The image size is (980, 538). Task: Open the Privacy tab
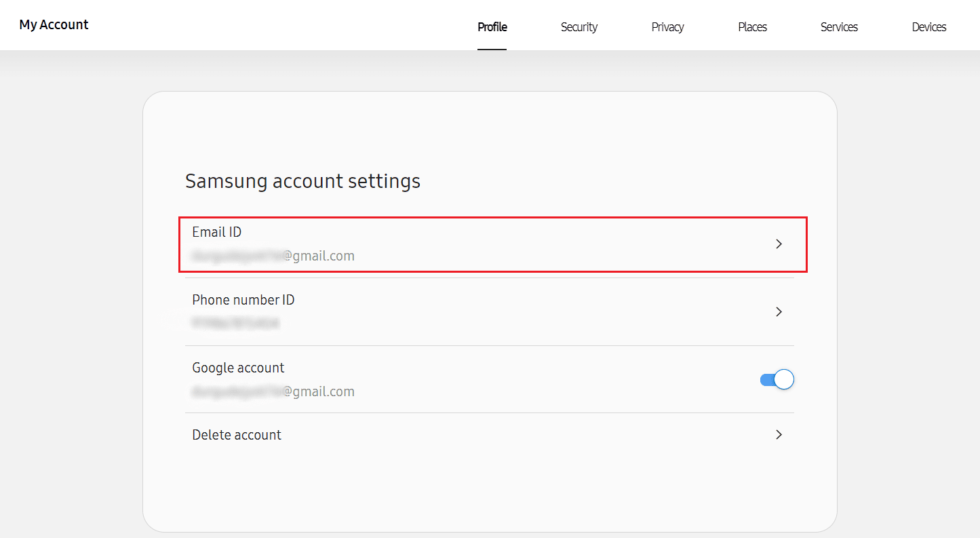tap(667, 27)
